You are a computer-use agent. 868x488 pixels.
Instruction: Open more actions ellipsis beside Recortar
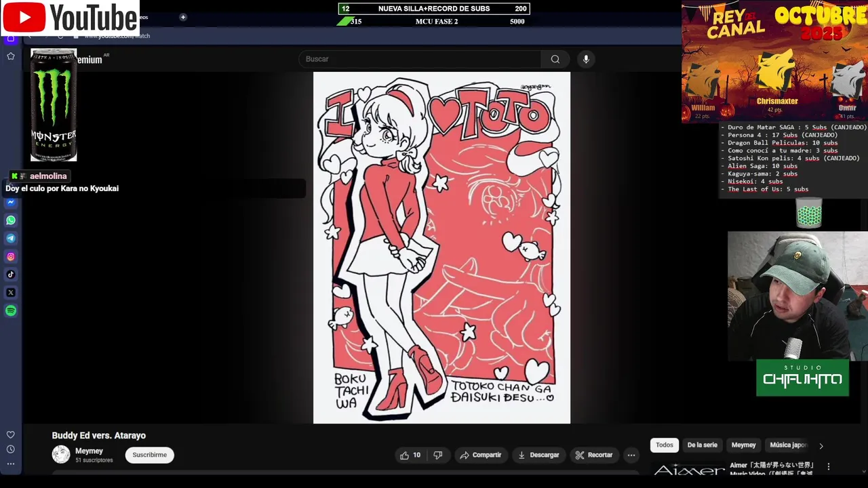pyautogui.click(x=631, y=455)
